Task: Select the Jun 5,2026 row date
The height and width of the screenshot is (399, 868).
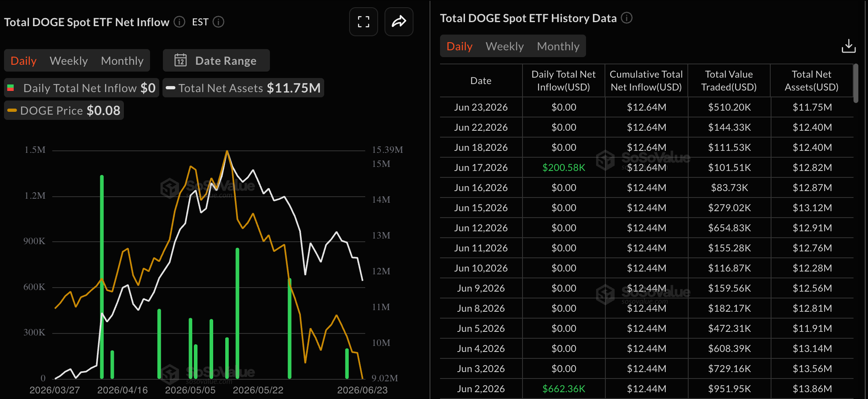Action: (481, 328)
